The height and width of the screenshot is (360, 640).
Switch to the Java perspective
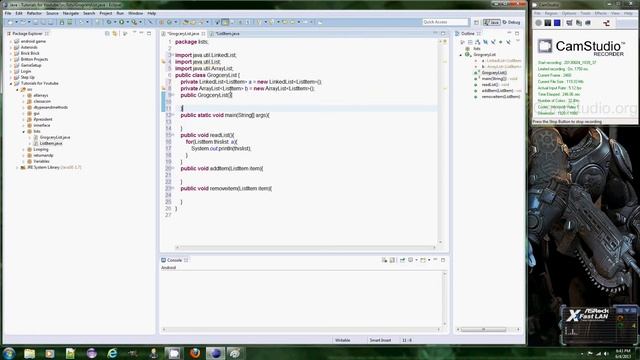491,22
